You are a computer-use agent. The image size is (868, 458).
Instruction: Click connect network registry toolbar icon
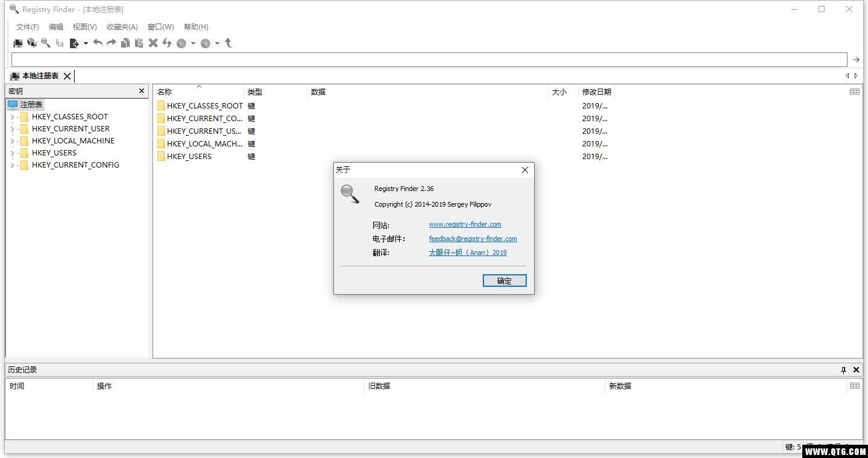tap(32, 43)
